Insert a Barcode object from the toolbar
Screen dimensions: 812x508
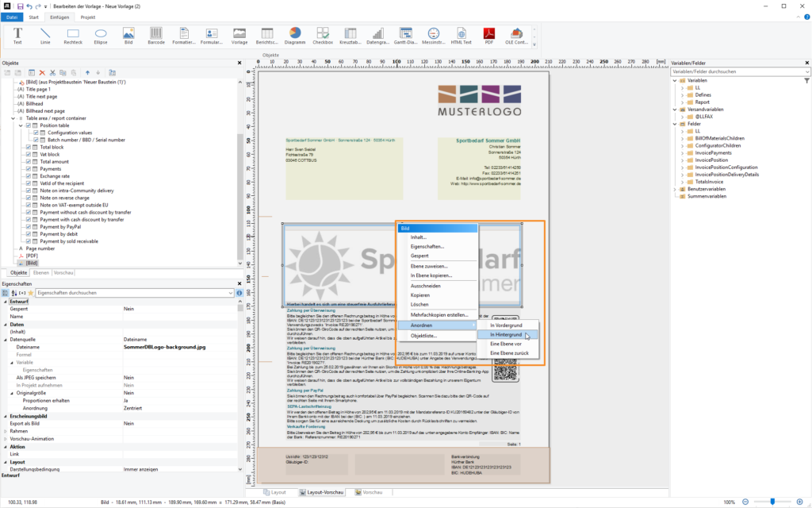pyautogui.click(x=155, y=35)
